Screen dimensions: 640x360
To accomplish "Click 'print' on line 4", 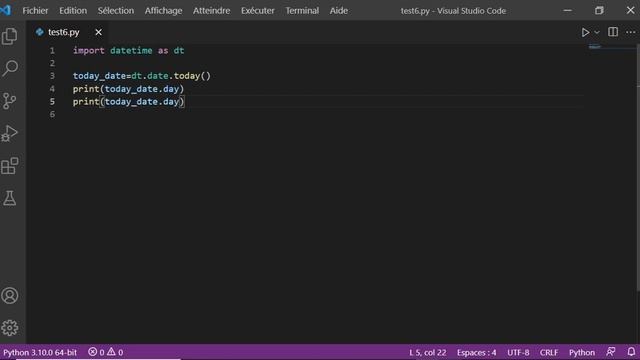I will pos(86,89).
